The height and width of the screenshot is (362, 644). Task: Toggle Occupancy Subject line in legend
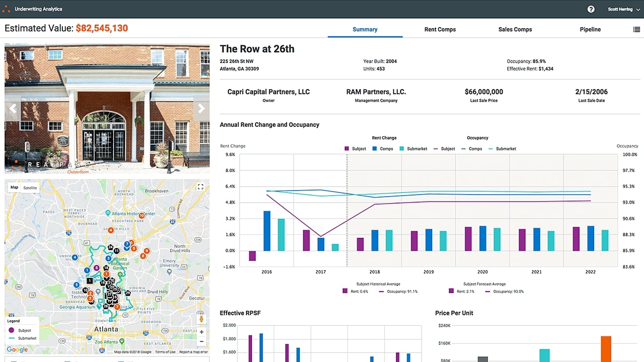tap(445, 149)
